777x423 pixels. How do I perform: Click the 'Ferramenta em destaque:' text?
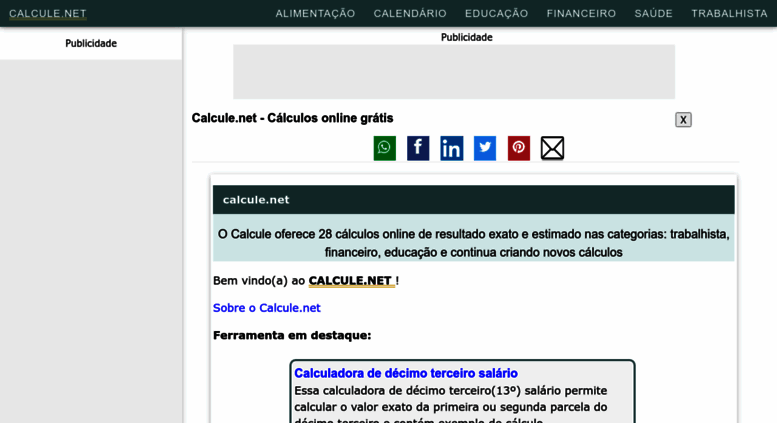292,335
